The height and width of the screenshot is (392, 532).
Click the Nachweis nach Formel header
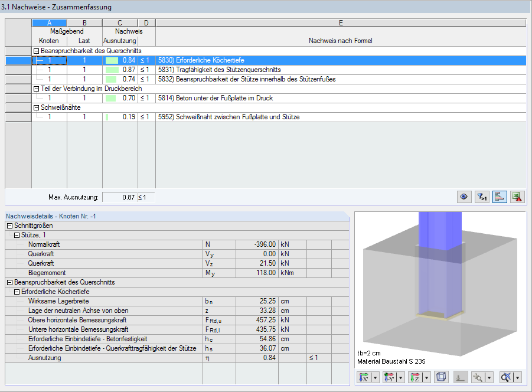[x=340, y=41]
